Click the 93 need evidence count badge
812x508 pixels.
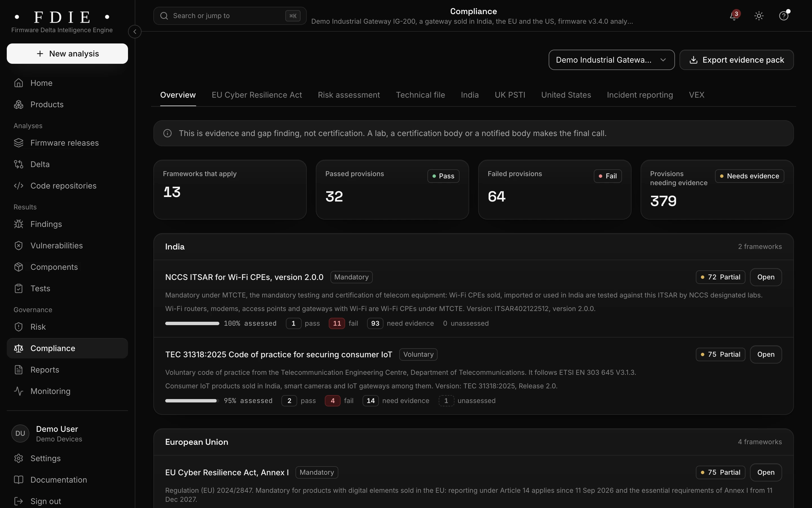(375, 323)
